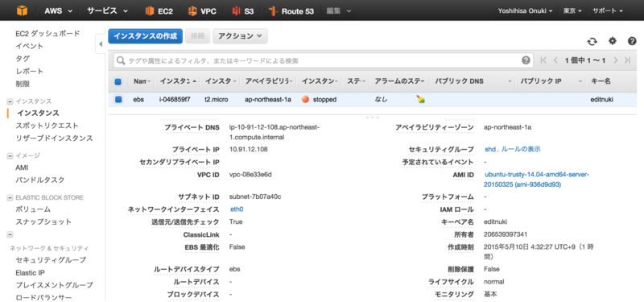644x302 pixels.
Task: Open 制限 in sidebar
Action: (23, 85)
